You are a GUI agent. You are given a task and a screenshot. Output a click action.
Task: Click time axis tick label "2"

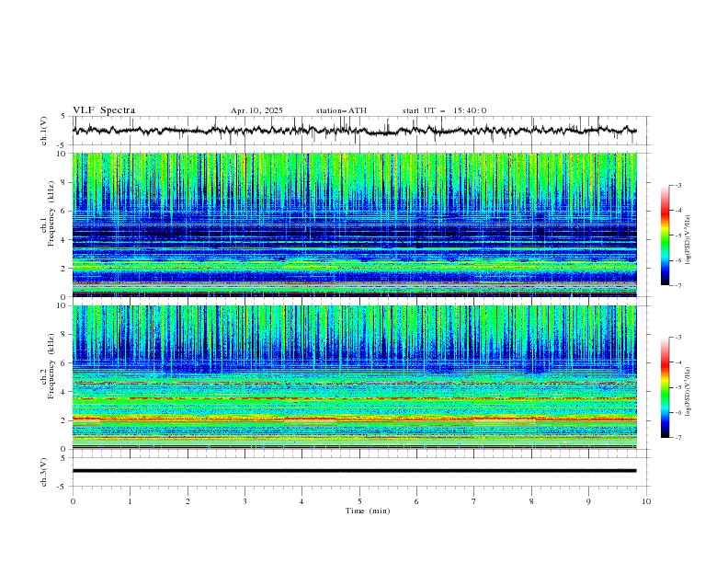(x=188, y=501)
